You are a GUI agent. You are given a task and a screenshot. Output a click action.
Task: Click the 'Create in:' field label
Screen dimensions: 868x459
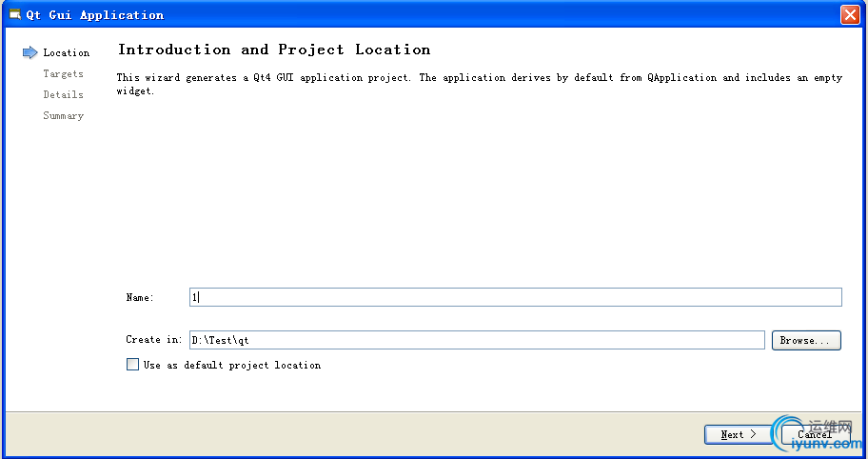click(x=154, y=339)
